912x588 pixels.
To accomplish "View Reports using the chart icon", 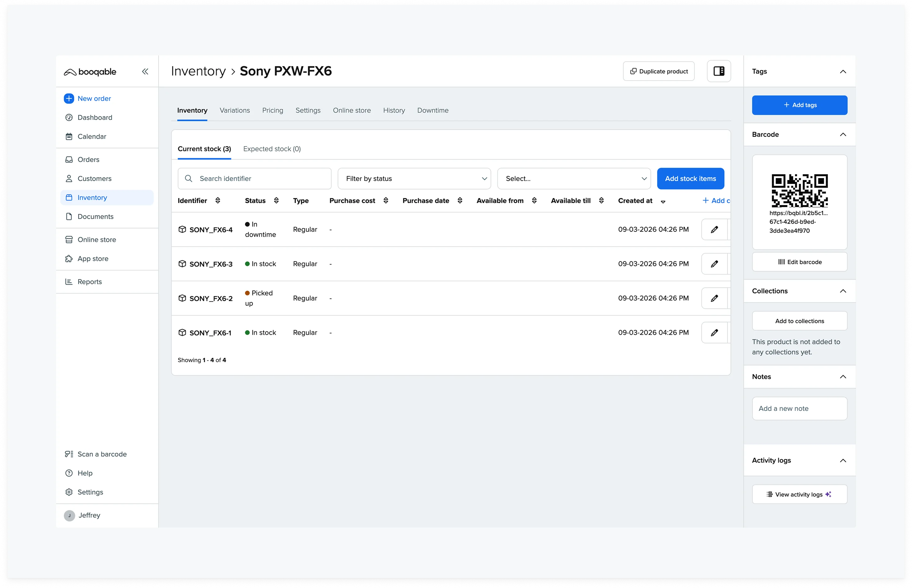I will point(69,282).
